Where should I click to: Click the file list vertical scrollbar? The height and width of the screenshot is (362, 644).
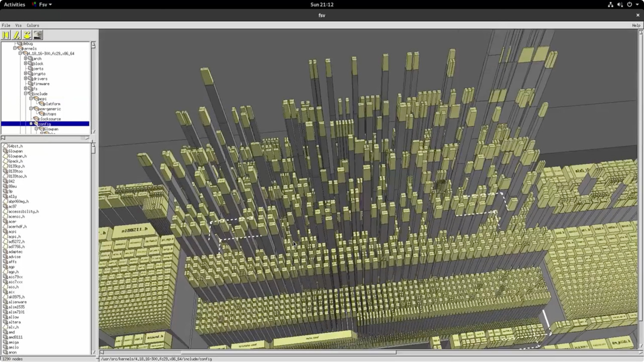tap(93, 249)
